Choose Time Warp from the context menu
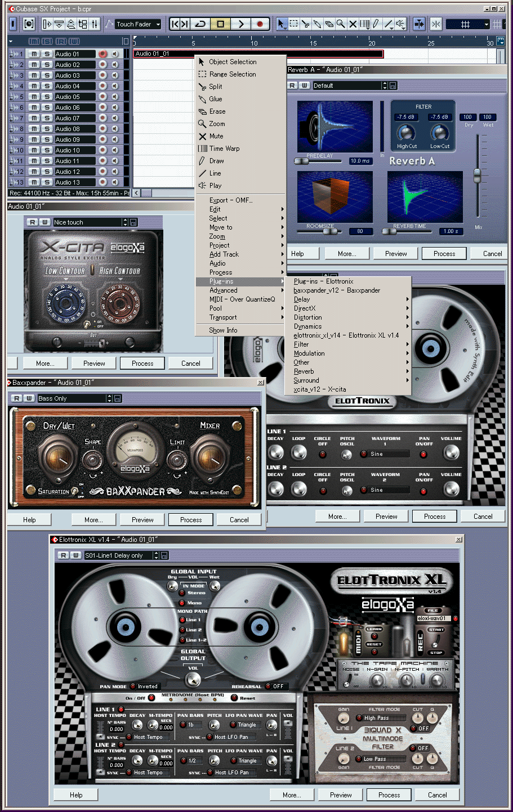Screen dimensions: 513x812 [x=225, y=148]
